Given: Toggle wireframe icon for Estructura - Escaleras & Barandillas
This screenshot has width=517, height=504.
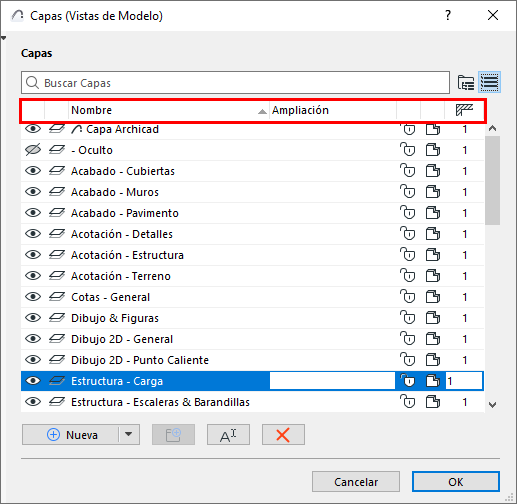Looking at the screenshot, I should (57, 402).
